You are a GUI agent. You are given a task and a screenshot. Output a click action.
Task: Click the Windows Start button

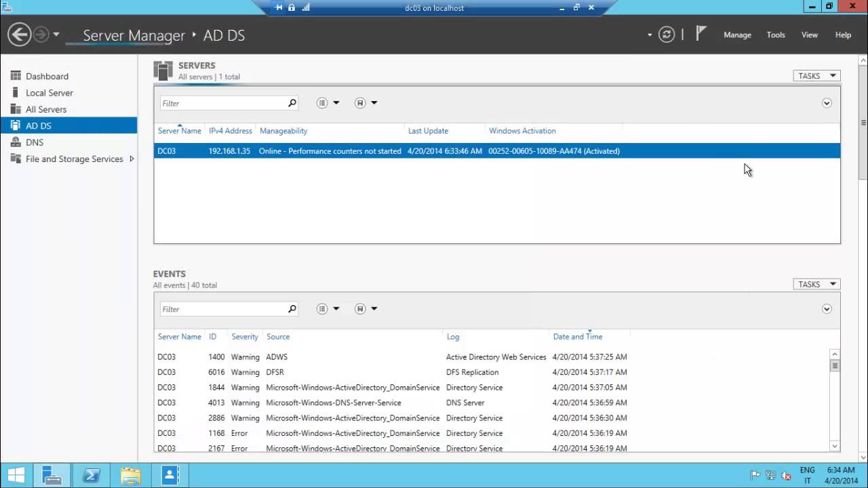click(16, 475)
